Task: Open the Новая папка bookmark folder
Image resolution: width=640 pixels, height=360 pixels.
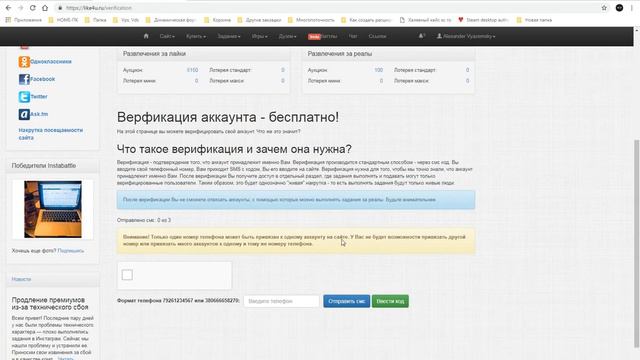Action: (x=534, y=20)
